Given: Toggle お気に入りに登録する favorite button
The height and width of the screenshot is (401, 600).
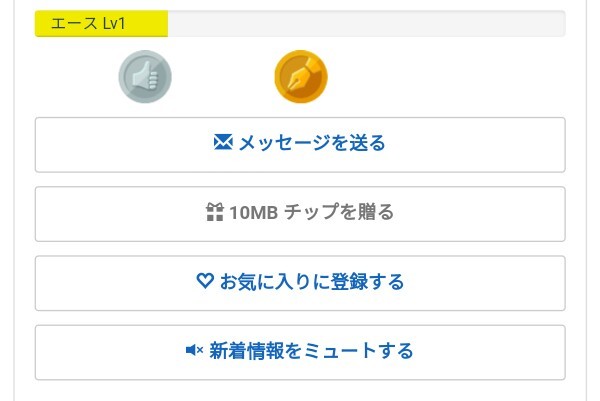Looking at the screenshot, I should pyautogui.click(x=300, y=283).
